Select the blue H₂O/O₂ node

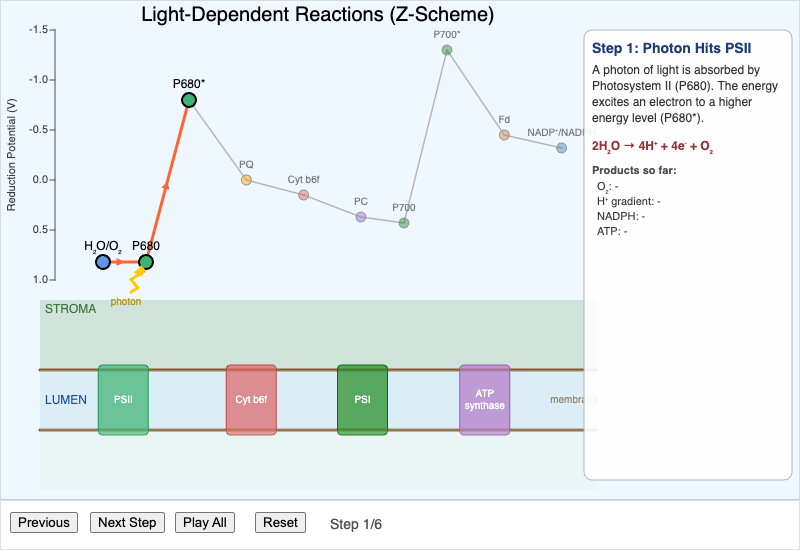103,262
